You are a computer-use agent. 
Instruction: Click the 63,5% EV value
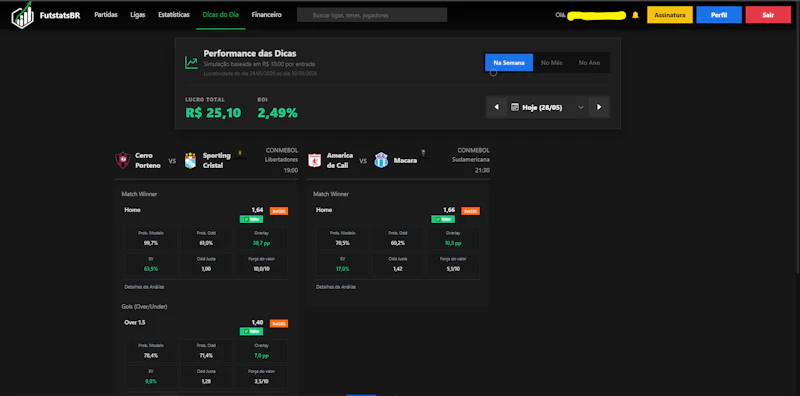[x=151, y=268]
